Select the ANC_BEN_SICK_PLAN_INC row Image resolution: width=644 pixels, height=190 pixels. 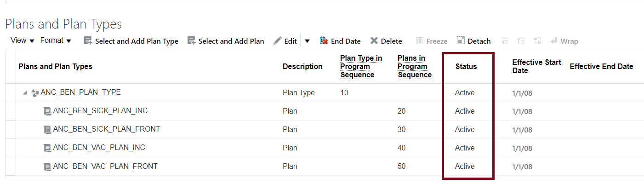click(100, 111)
